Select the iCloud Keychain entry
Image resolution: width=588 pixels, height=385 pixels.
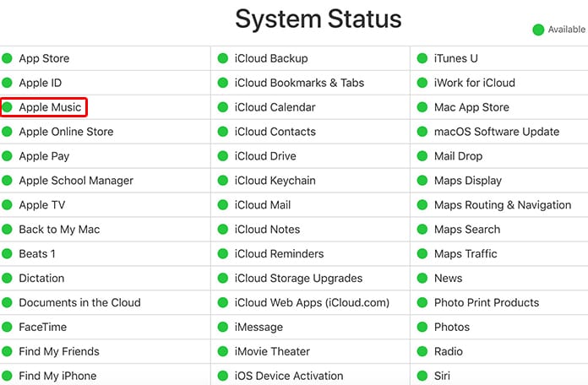pos(275,181)
